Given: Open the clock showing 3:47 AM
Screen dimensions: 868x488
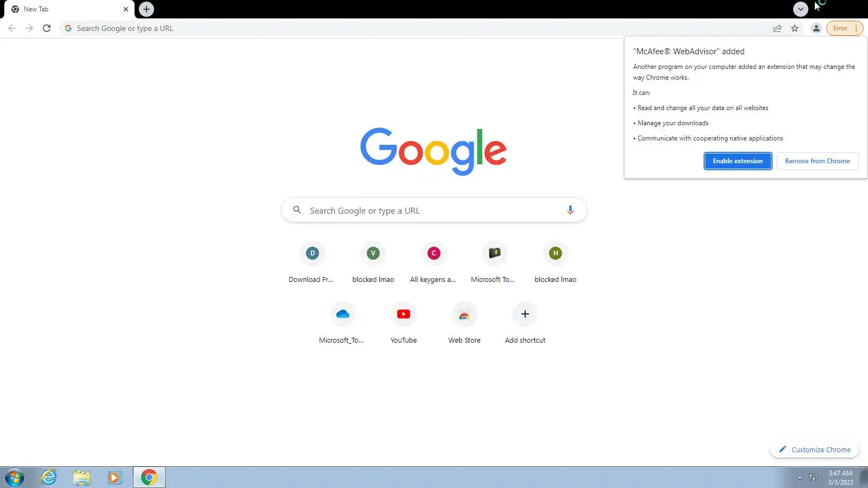Looking at the screenshot, I should (x=840, y=478).
